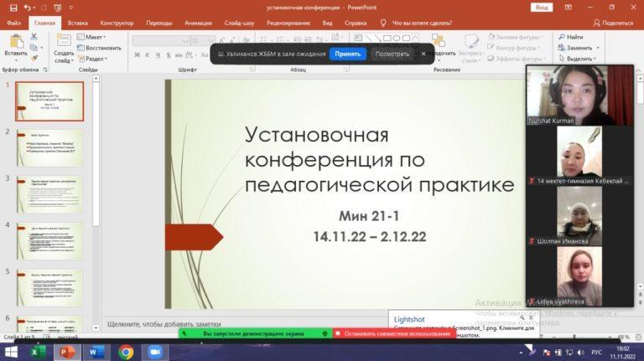Switch to the Слайд-шоу tab
This screenshot has height=361, width=644.
pyautogui.click(x=239, y=23)
